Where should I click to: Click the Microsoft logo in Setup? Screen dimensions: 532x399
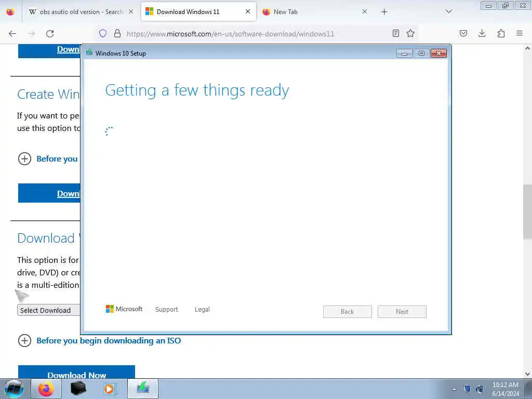tap(124, 309)
